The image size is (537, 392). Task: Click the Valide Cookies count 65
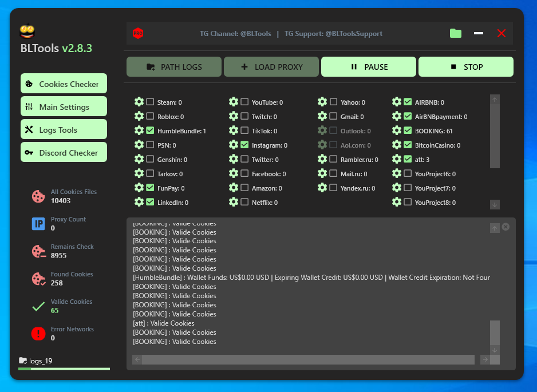[x=55, y=311]
